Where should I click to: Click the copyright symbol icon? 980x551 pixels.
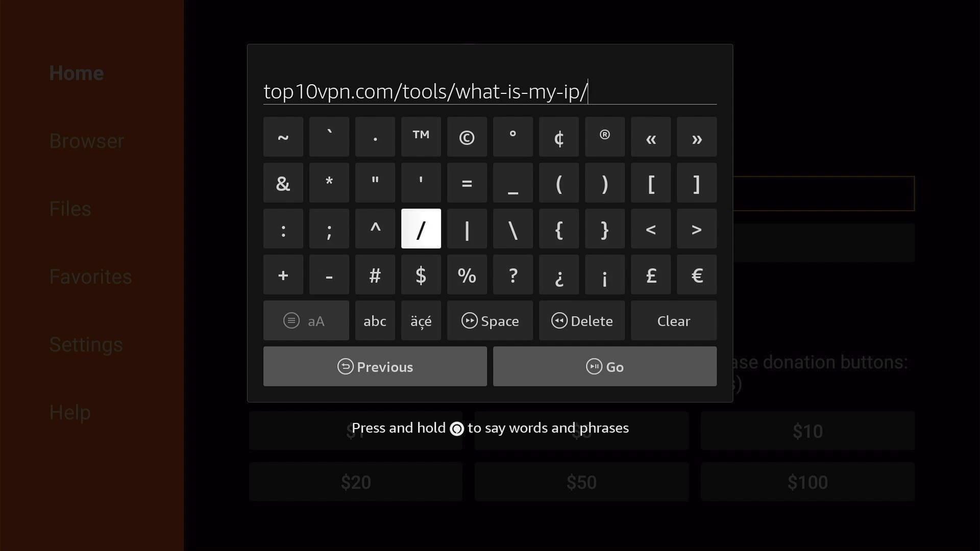[x=467, y=137]
